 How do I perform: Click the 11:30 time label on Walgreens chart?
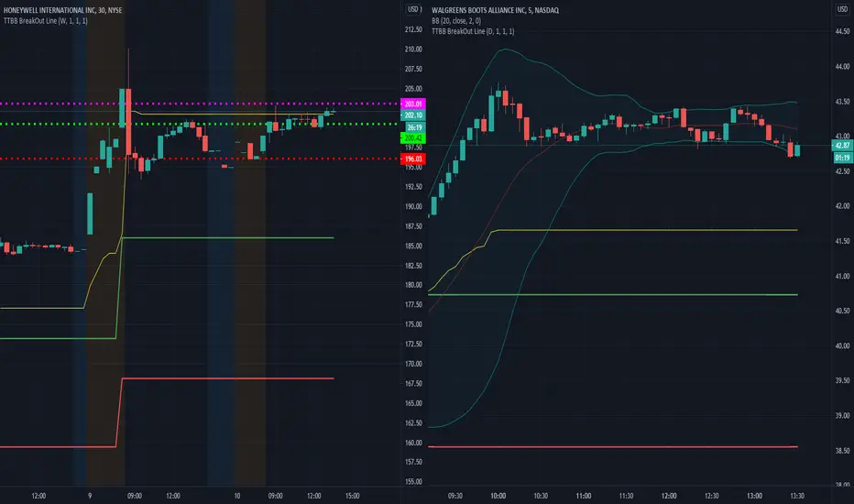pyautogui.click(x=627, y=496)
